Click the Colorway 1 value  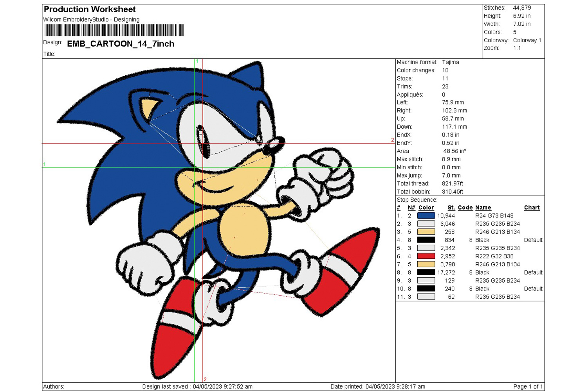click(527, 40)
